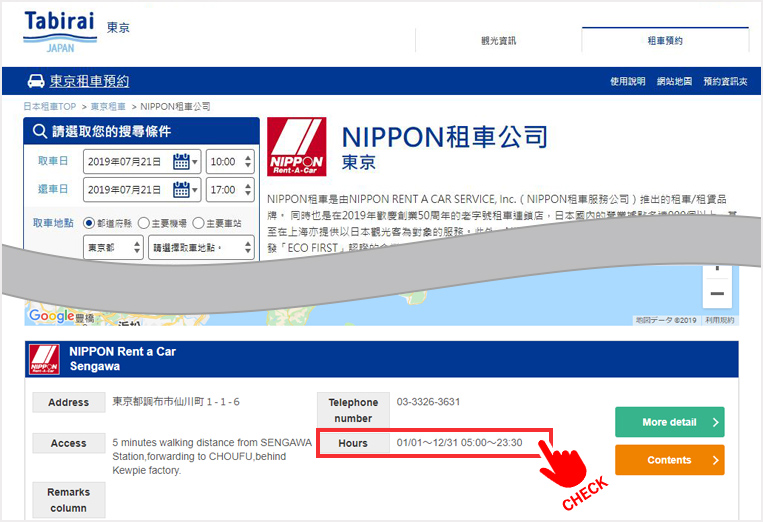Click the Access description about SENGAWA Station
Viewport: 763px width, 522px height.
tap(212, 456)
